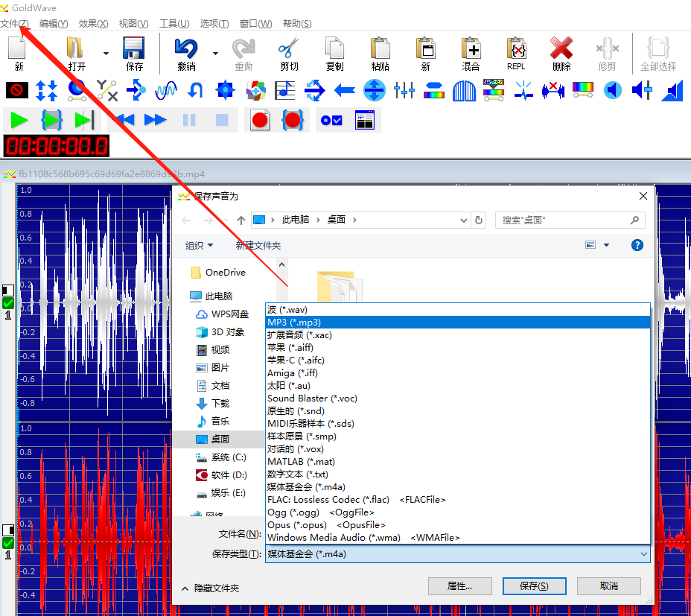The width and height of the screenshot is (691, 616).
Task: Toggle the green checkbox on upper channel
Action: 8,303
